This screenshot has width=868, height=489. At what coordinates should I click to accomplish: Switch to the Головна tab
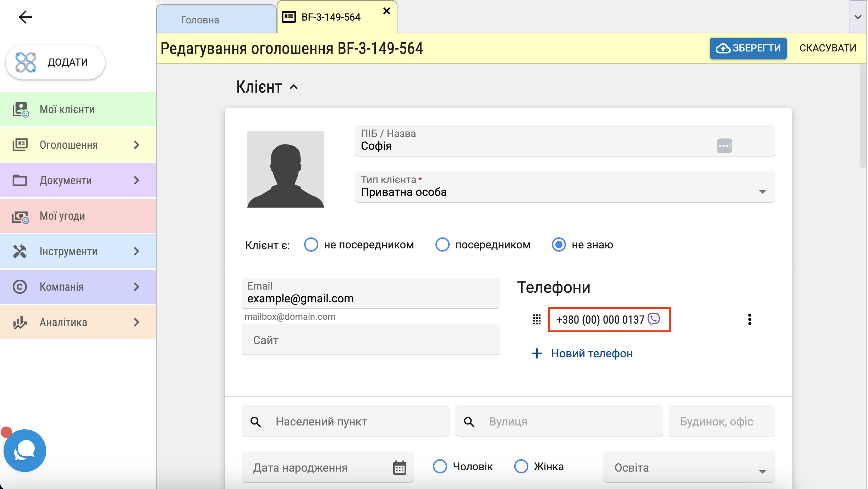(216, 20)
